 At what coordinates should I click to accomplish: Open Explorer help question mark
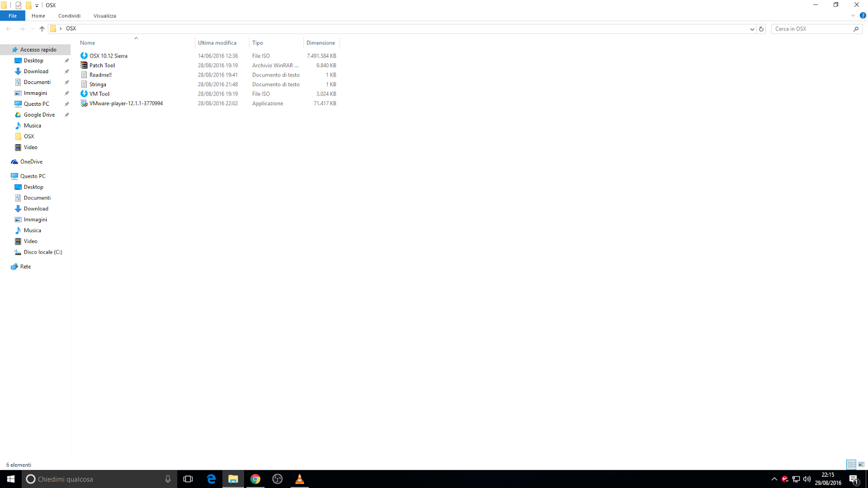(863, 16)
